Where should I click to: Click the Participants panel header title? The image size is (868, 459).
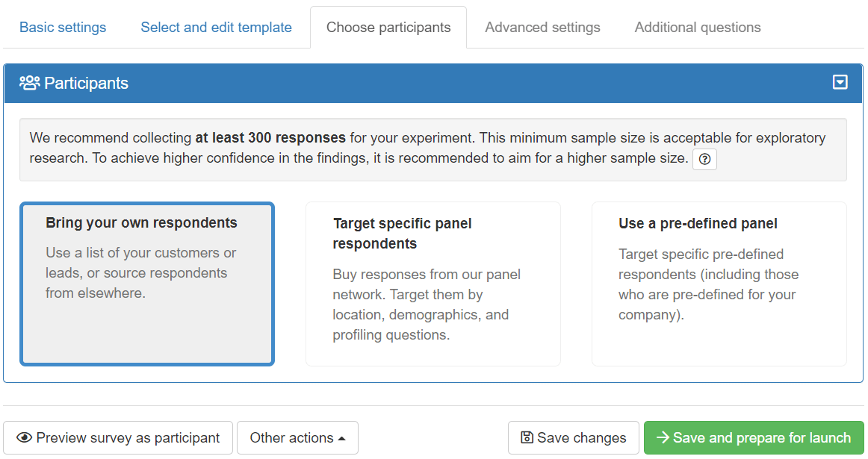[x=86, y=83]
